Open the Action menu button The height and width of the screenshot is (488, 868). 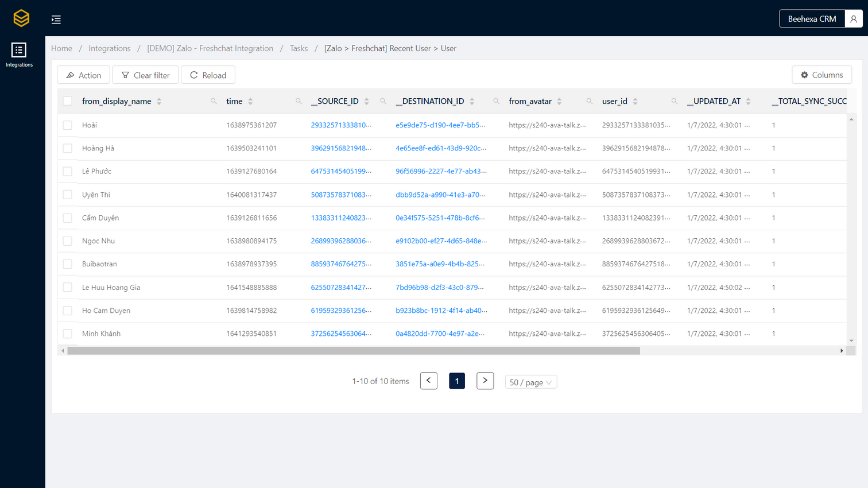pos(84,75)
